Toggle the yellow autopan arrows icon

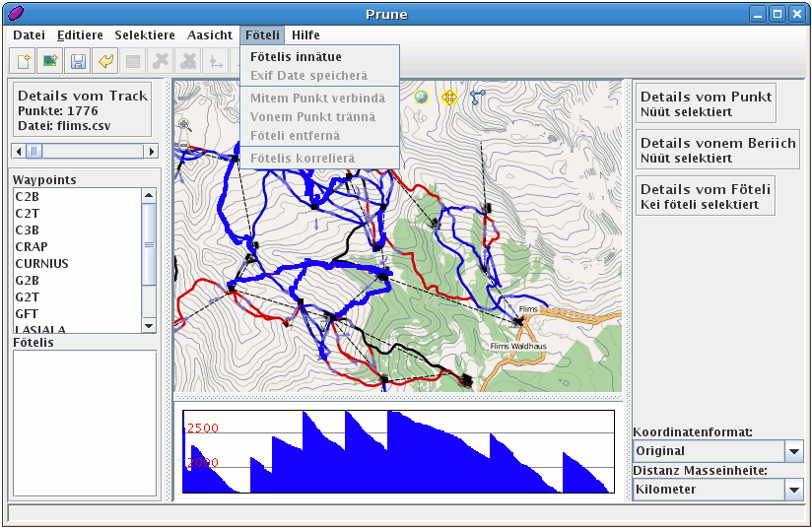click(x=449, y=97)
